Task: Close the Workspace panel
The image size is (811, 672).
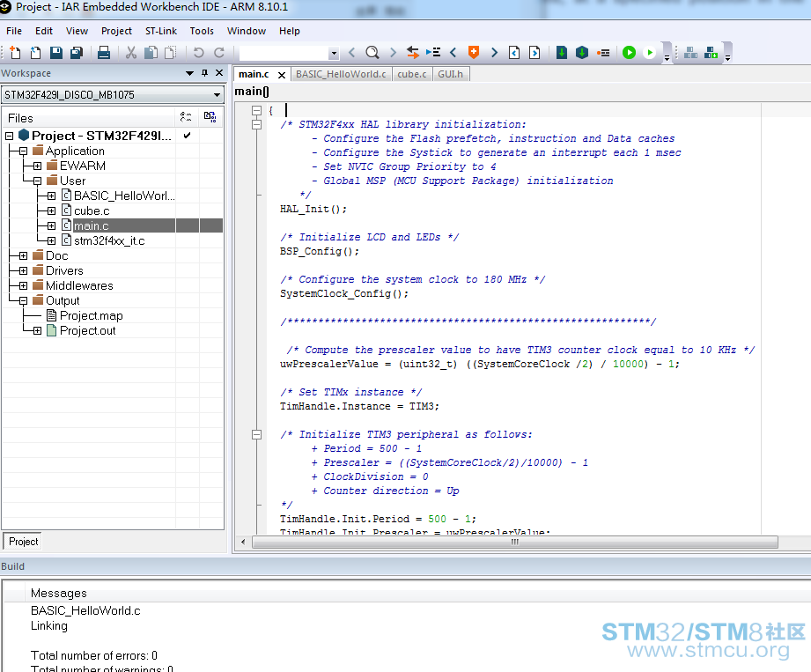Action: (x=219, y=73)
